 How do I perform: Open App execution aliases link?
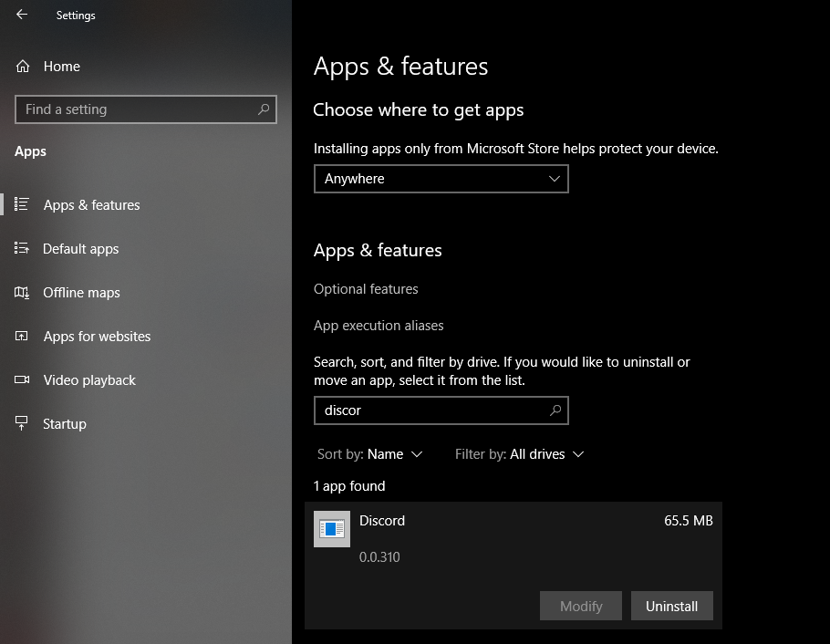pyautogui.click(x=379, y=325)
